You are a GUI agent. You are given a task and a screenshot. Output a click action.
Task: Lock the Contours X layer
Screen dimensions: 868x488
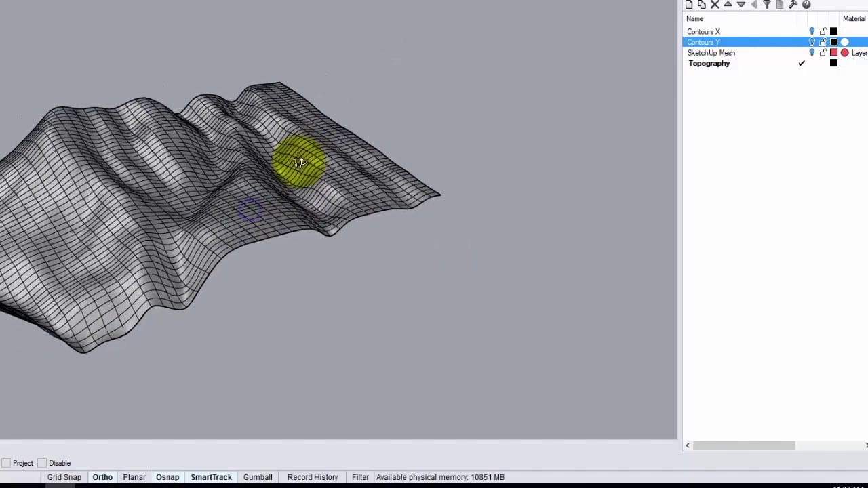(823, 32)
